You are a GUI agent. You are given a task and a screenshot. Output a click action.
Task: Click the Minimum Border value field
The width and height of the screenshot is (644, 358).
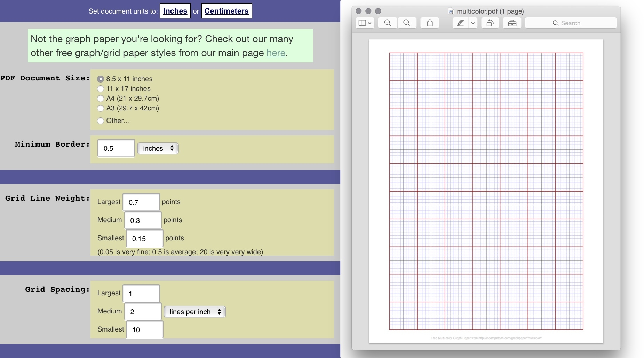point(116,148)
